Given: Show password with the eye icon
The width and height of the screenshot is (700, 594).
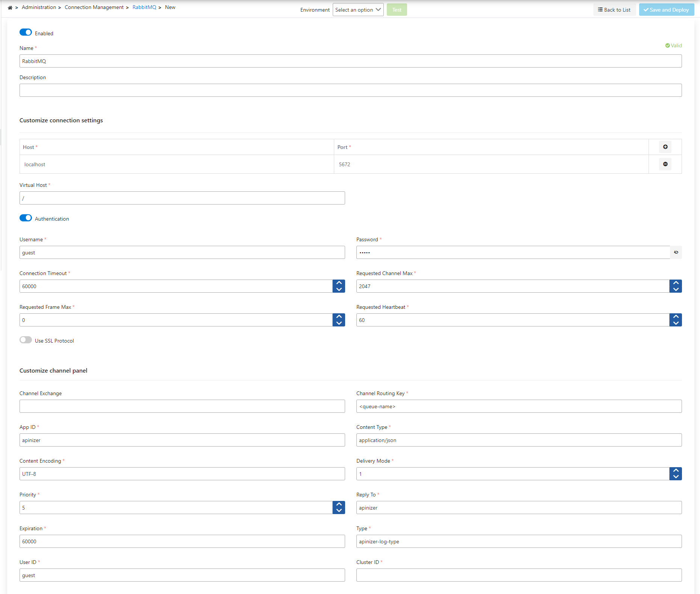Looking at the screenshot, I should coord(676,252).
